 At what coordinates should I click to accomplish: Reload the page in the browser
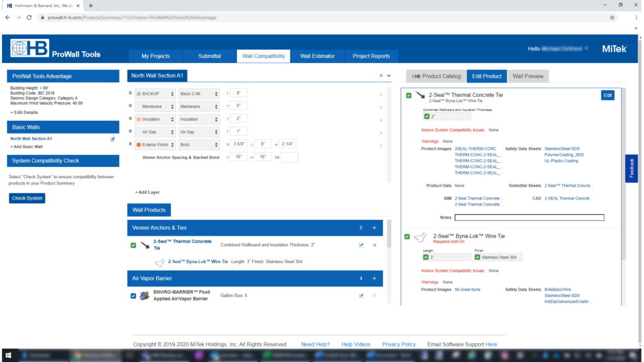(x=29, y=18)
